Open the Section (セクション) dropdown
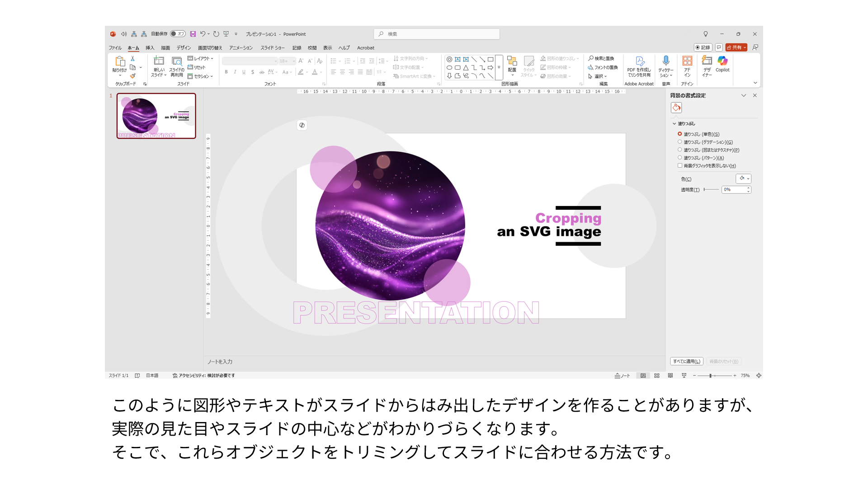The image size is (868, 488). point(200,76)
